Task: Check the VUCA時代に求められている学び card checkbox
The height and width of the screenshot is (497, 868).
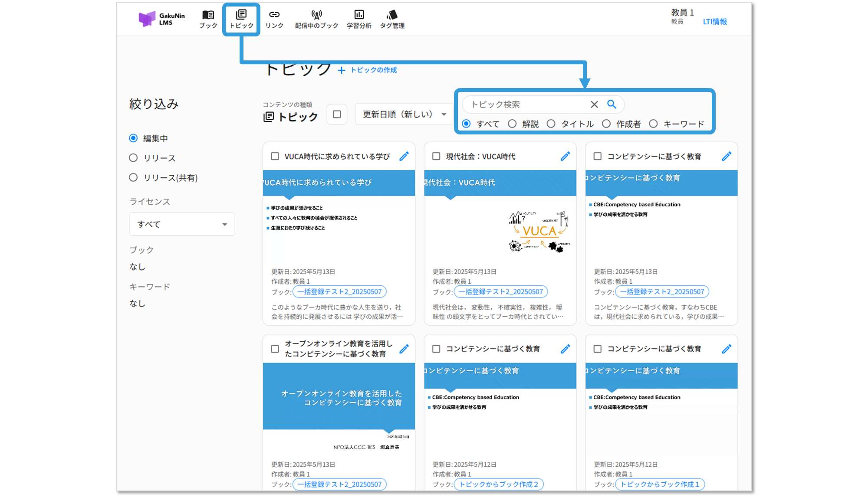Action: coord(275,156)
